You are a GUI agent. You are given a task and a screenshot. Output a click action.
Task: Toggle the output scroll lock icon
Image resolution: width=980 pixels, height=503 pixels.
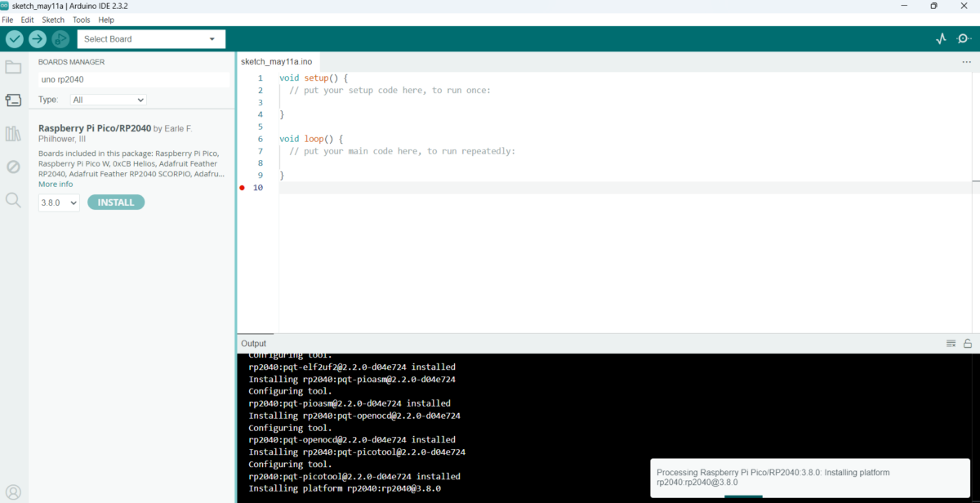pos(968,344)
